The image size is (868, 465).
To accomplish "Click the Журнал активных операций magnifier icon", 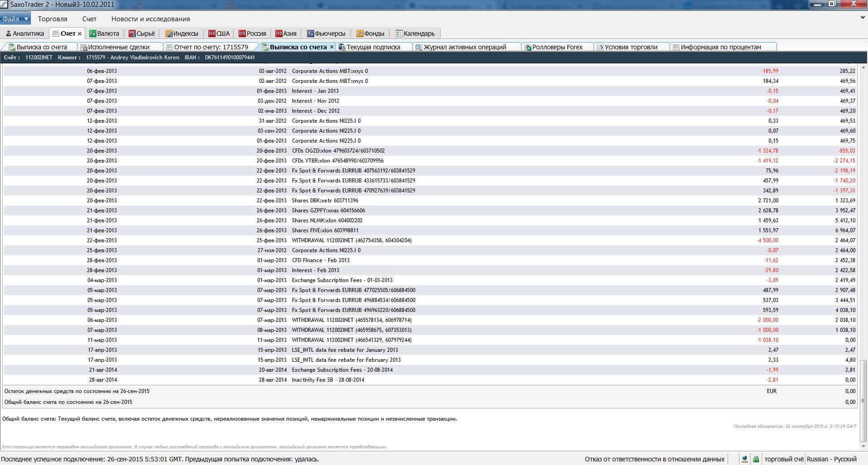I will click(x=419, y=47).
